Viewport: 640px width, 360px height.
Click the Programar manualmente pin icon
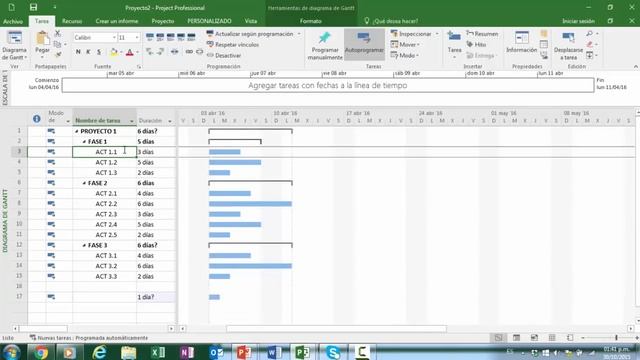324,38
